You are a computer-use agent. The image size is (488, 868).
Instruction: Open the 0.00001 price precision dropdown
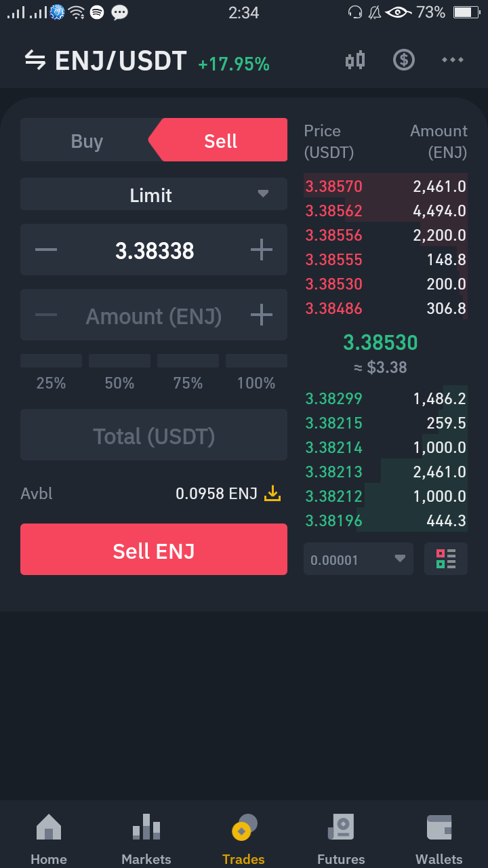pyautogui.click(x=359, y=559)
